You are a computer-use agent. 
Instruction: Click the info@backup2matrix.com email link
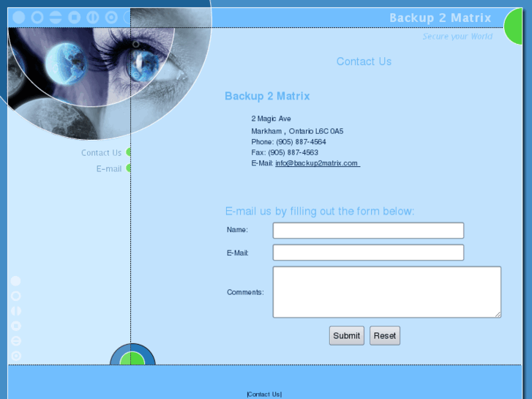(x=318, y=163)
